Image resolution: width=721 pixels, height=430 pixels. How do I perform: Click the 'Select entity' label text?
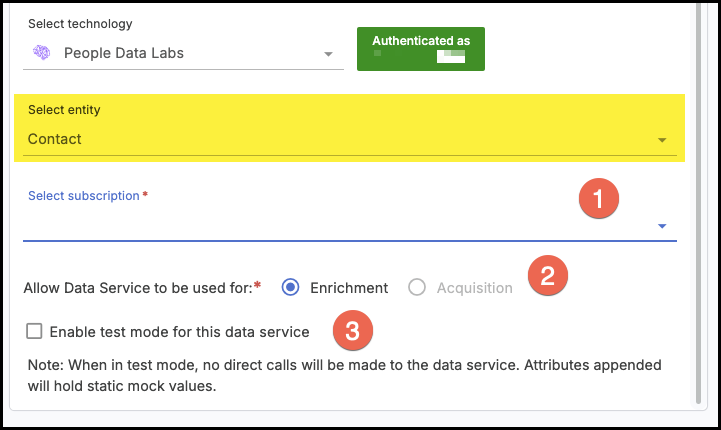[64, 109]
